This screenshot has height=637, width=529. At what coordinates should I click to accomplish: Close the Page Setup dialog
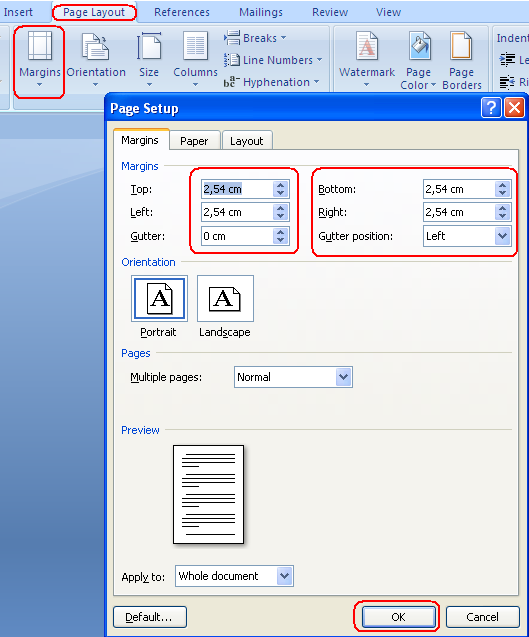514,108
